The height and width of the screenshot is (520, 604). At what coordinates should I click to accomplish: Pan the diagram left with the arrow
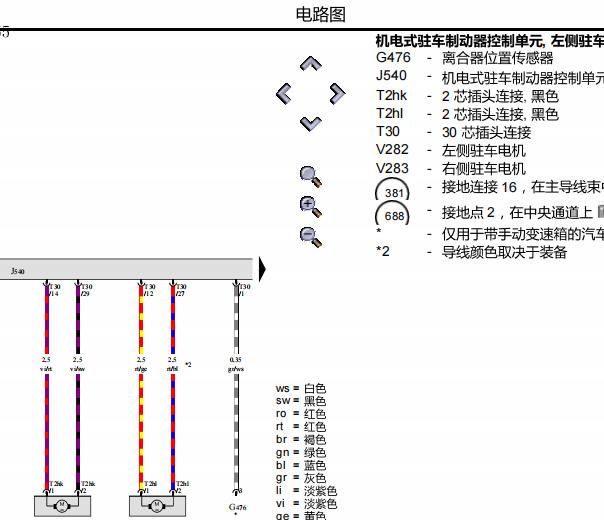[x=284, y=93]
